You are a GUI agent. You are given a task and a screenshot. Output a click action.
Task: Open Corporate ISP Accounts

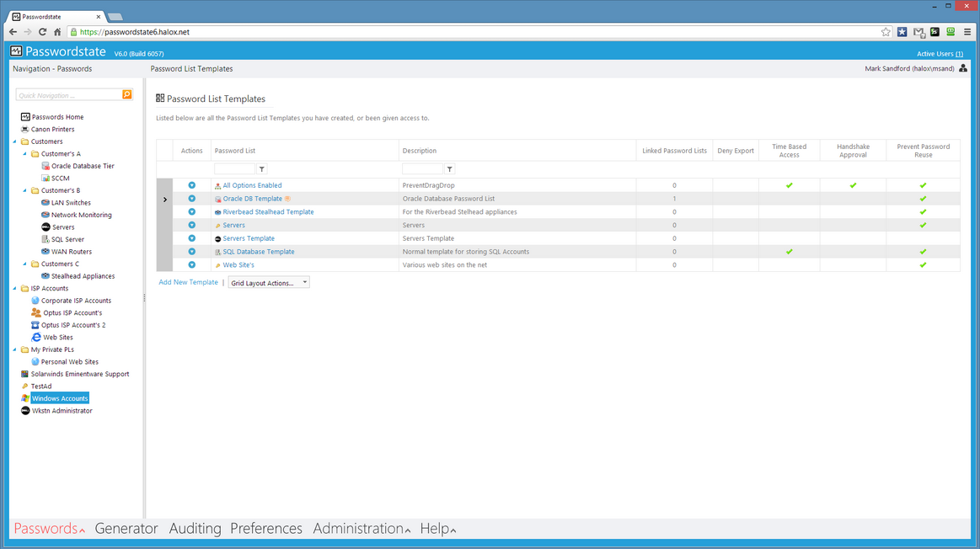coord(76,301)
